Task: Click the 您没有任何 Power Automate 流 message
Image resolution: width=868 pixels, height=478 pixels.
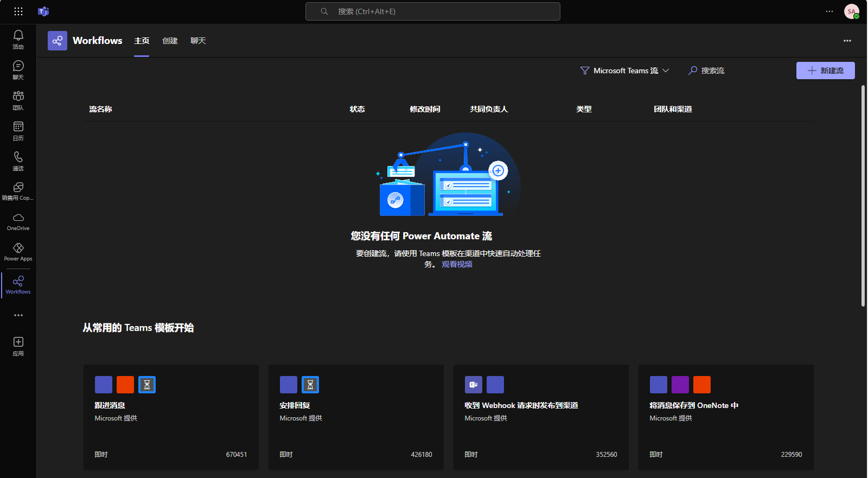Action: [x=422, y=236]
